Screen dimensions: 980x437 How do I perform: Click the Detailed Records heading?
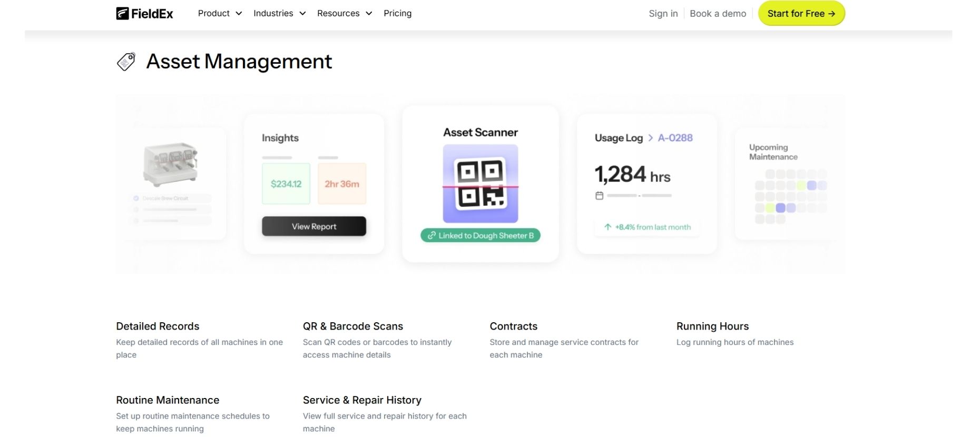pos(158,326)
